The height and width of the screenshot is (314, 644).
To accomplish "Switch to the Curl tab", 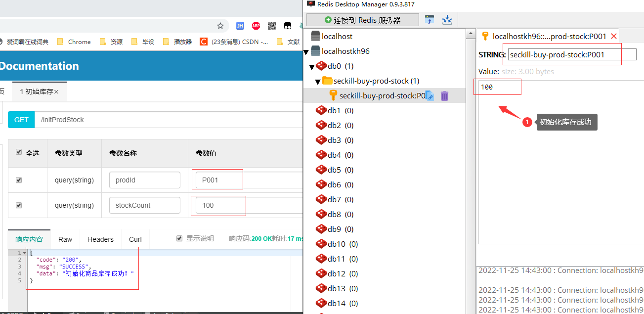I will [135, 239].
